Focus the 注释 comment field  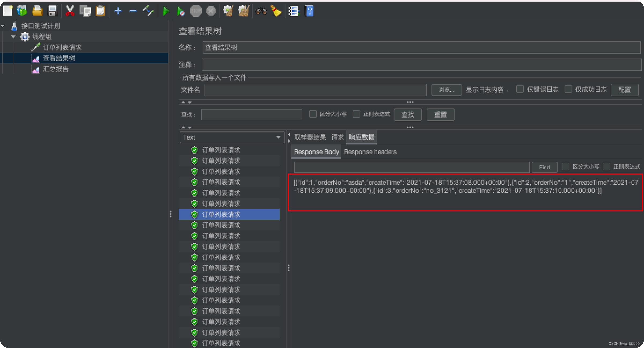[x=422, y=65]
